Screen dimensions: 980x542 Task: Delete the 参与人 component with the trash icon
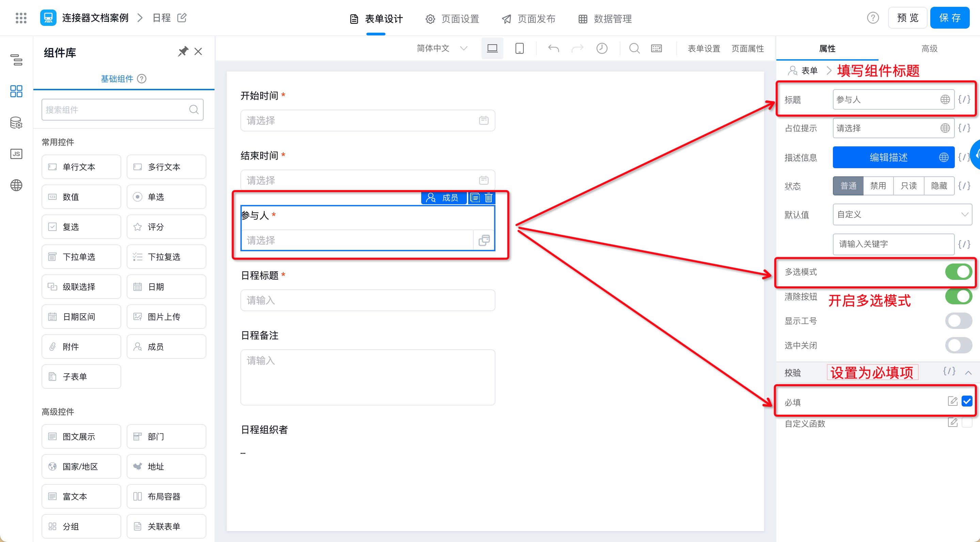[x=489, y=198]
